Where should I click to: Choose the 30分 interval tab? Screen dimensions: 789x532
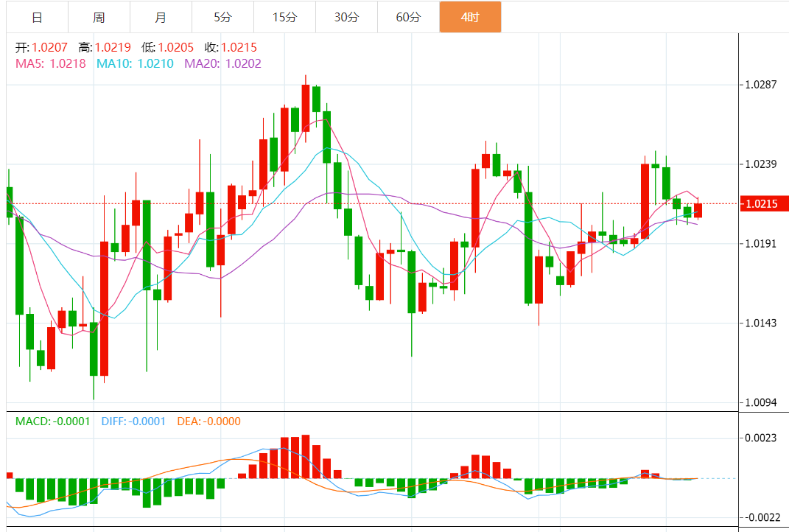(x=346, y=17)
